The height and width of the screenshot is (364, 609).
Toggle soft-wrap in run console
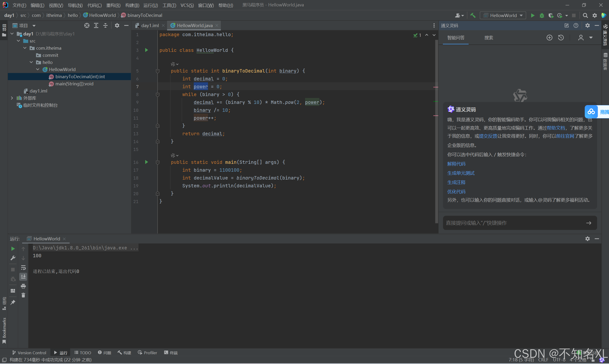23,267
